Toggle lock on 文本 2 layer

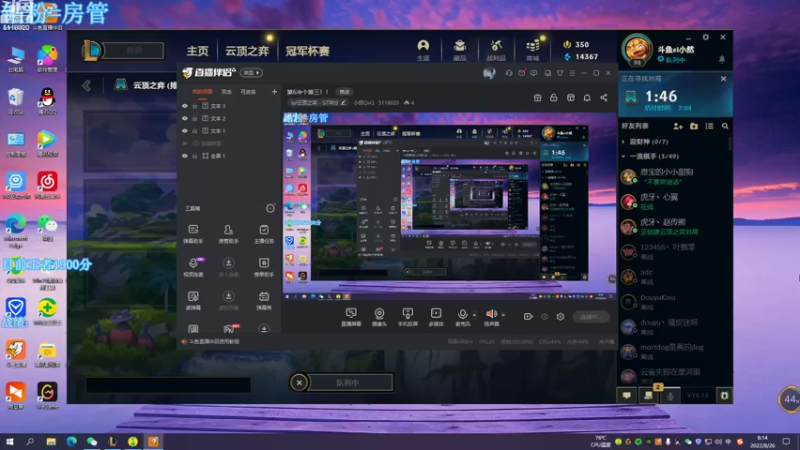pos(194,118)
